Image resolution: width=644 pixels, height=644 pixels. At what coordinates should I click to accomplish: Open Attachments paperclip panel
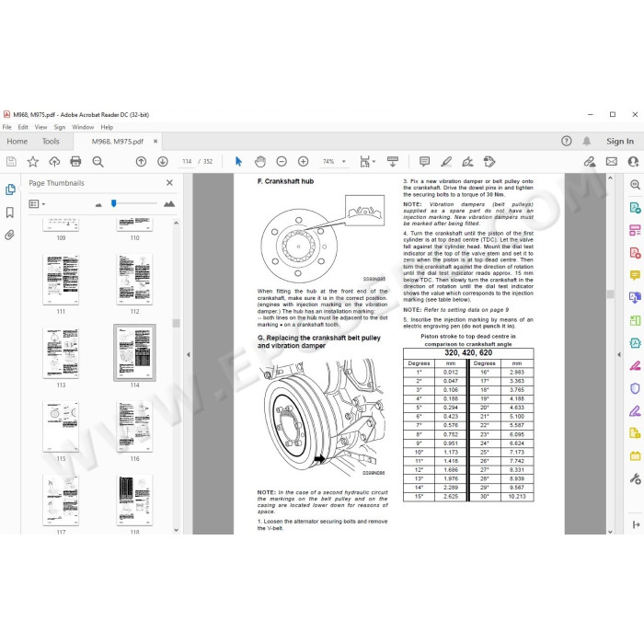tap(9, 235)
